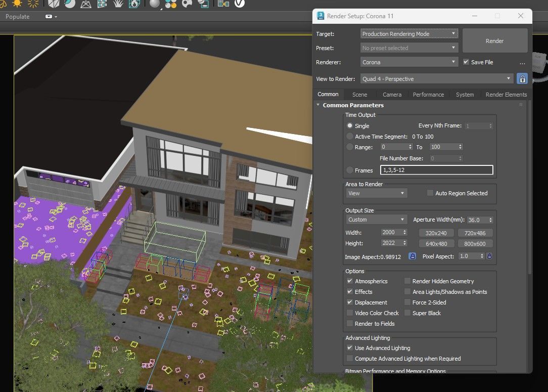Click the Aperture Width spinner arrows
Image resolution: width=548 pixels, height=392 pixels.
pyautogui.click(x=491, y=220)
